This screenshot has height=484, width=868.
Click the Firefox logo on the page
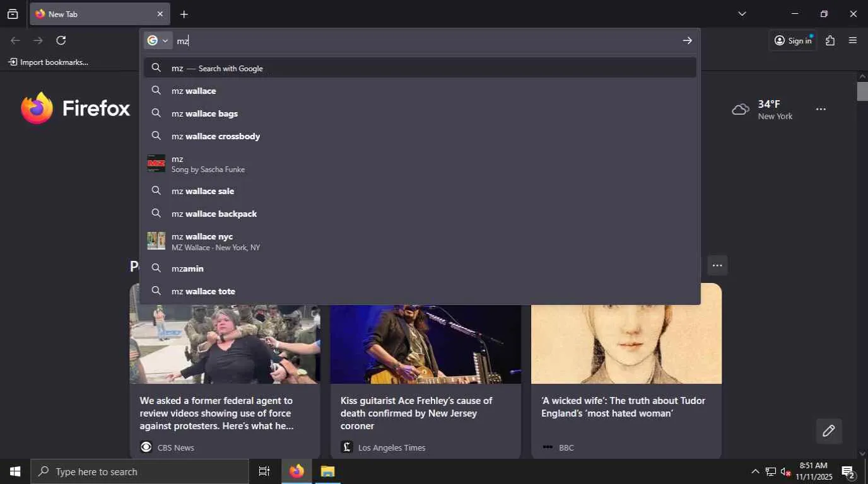(75, 108)
